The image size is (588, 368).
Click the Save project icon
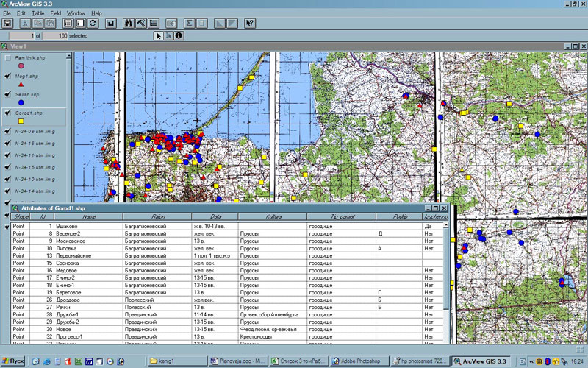[x=8, y=24]
